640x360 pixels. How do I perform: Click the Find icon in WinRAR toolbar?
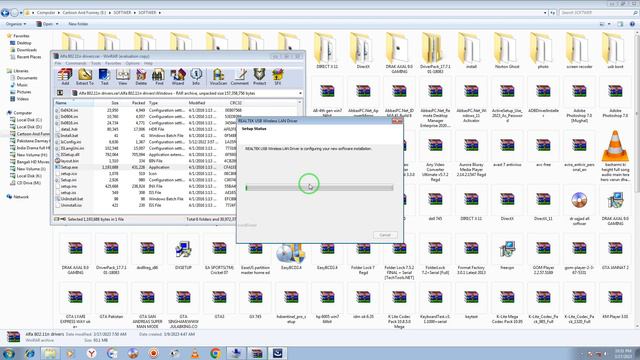click(x=159, y=76)
